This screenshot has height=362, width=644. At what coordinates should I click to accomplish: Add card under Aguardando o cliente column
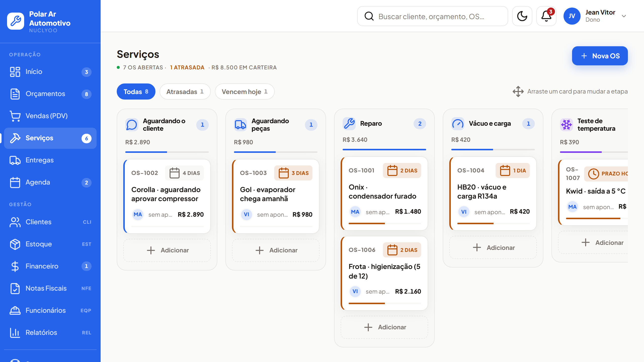point(167,250)
